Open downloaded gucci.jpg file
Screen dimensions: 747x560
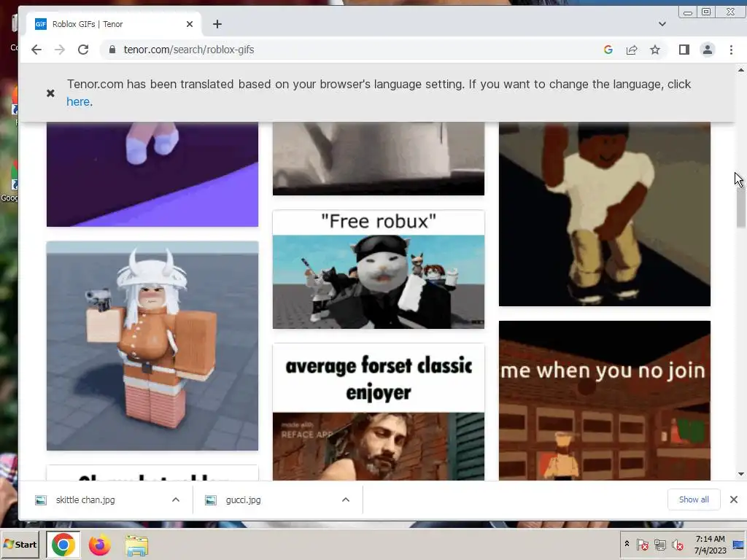243,500
